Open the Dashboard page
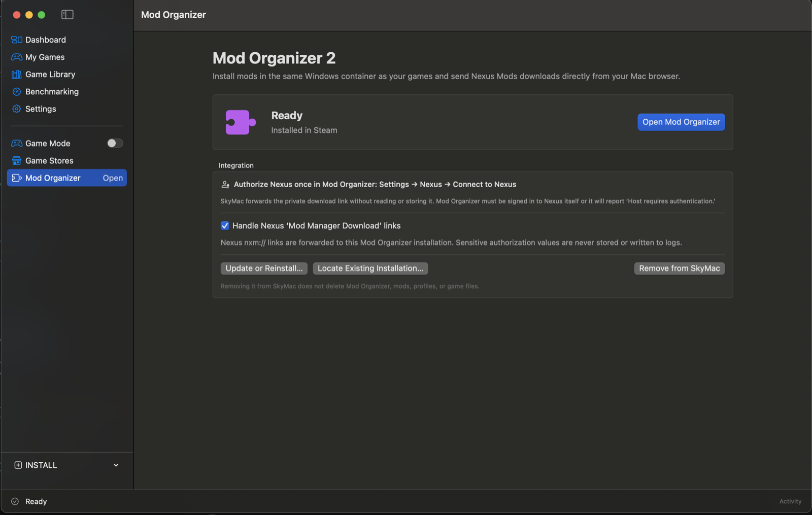812x515 pixels. [46, 40]
